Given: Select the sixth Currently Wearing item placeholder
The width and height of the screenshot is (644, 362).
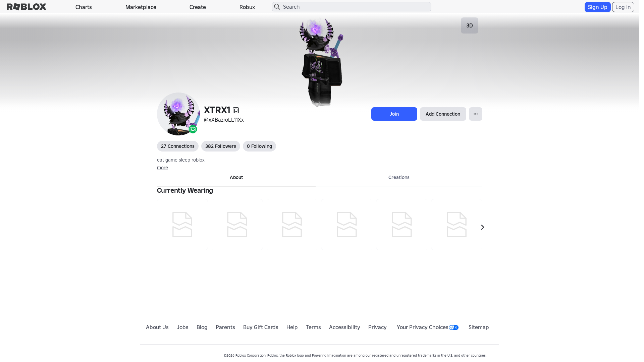Looking at the screenshot, I should [x=457, y=225].
